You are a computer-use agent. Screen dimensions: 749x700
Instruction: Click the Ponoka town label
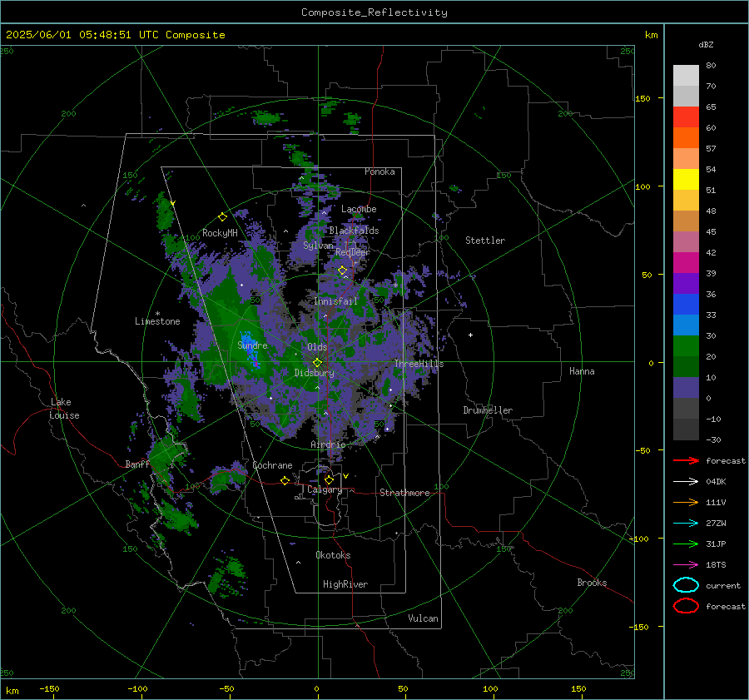click(379, 171)
